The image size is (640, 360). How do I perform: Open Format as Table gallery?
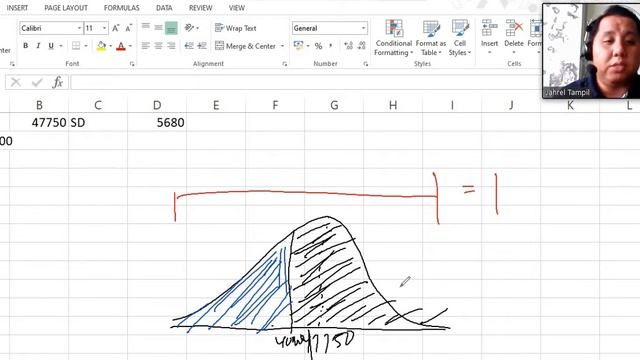click(x=431, y=38)
